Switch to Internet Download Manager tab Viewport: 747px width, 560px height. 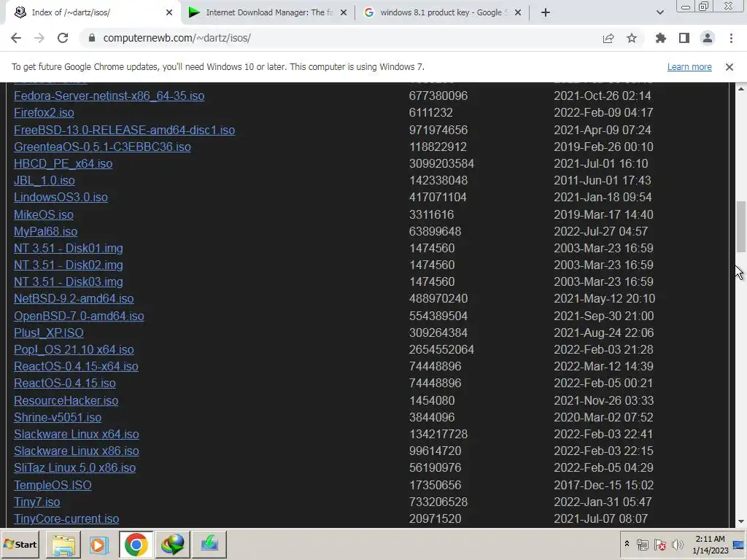point(268,12)
